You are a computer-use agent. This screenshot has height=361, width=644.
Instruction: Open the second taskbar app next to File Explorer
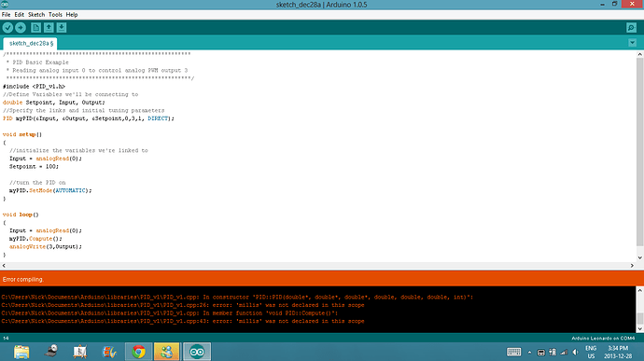51,352
